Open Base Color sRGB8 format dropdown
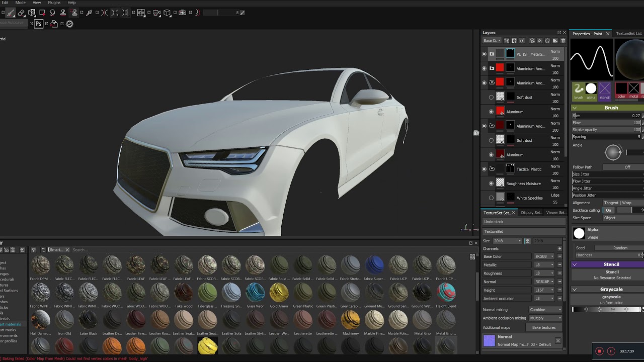This screenshot has width=644, height=362. [x=544, y=256]
